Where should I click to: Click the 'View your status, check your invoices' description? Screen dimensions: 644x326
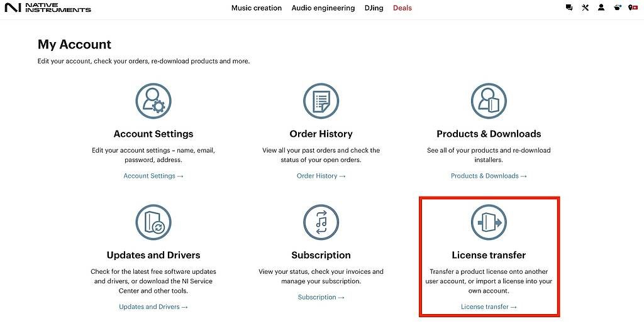(321, 276)
